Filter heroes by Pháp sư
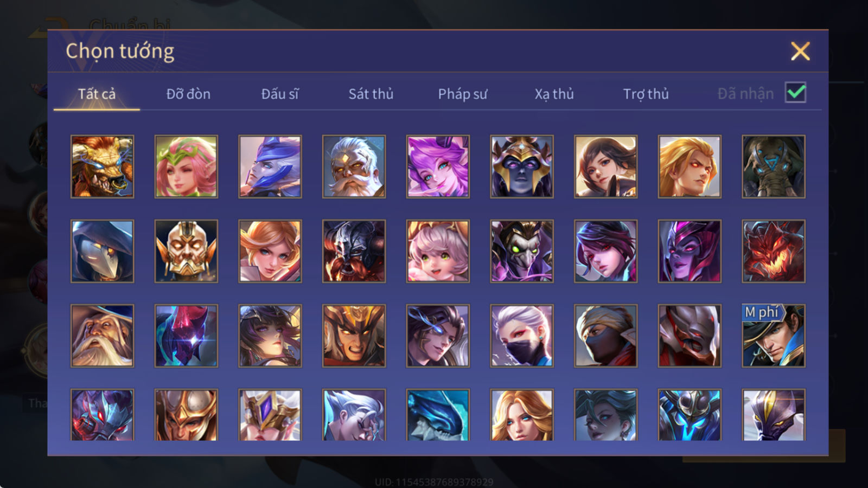The image size is (868, 488). click(463, 94)
